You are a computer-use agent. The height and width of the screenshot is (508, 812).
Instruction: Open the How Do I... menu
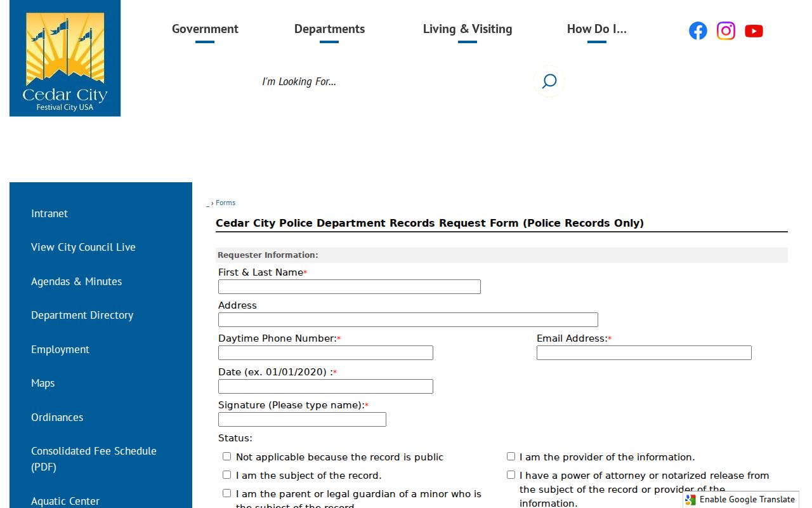[597, 29]
